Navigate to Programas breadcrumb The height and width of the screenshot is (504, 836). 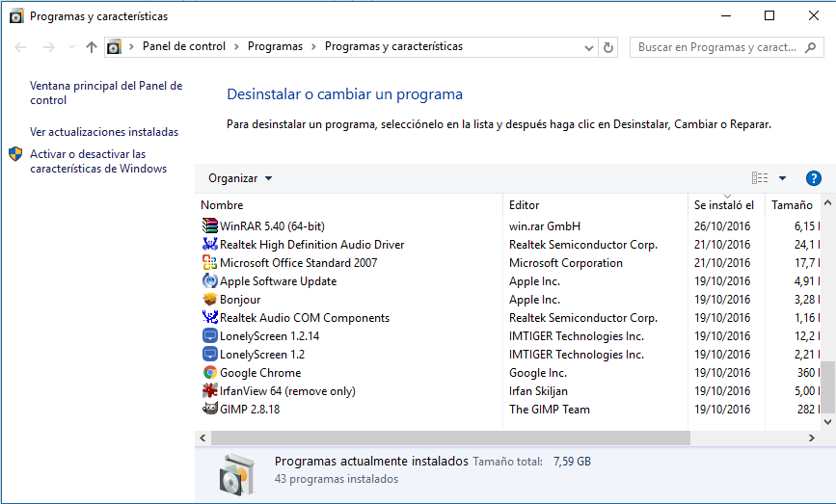[x=275, y=46]
